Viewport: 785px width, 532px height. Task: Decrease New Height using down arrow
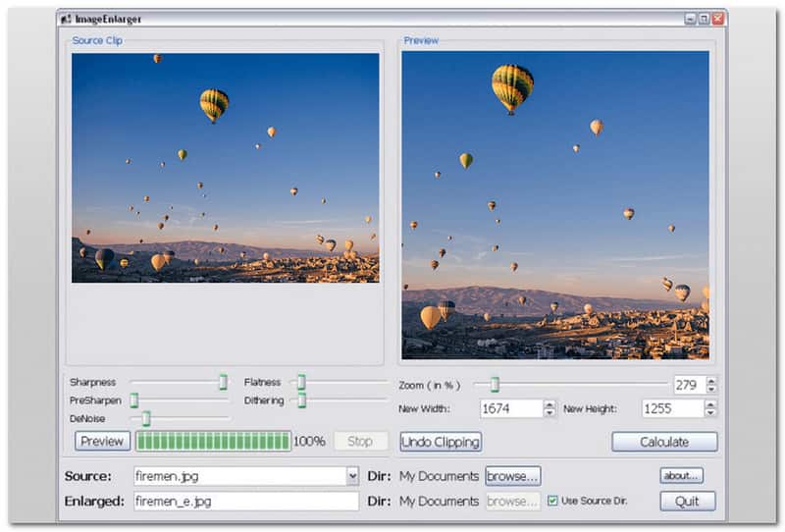click(x=709, y=413)
